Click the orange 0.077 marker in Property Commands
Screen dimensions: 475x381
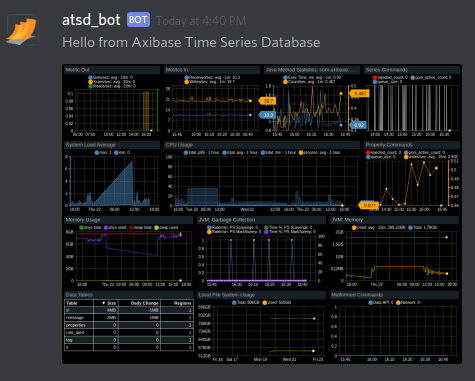[368, 205]
